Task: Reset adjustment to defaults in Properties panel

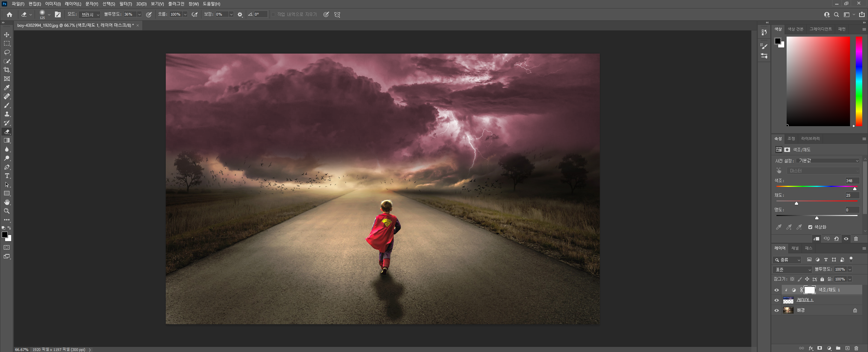Action: click(836, 239)
